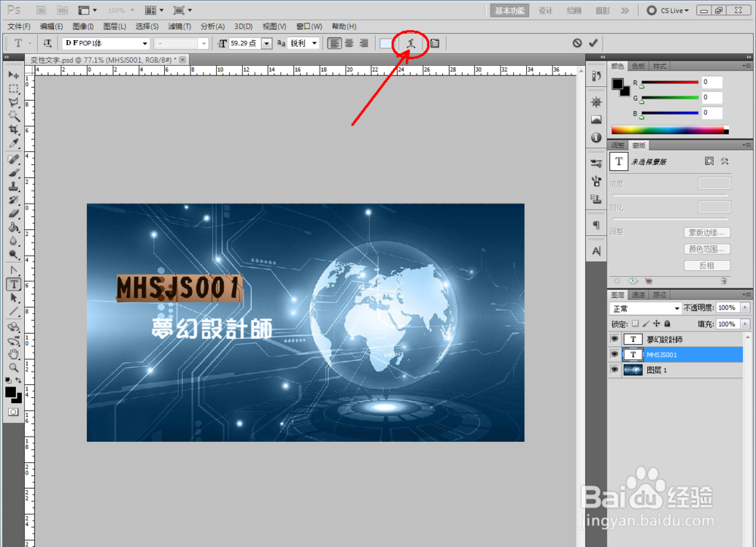Open the font family dropdown
The height and width of the screenshot is (547, 756).
coord(144,43)
